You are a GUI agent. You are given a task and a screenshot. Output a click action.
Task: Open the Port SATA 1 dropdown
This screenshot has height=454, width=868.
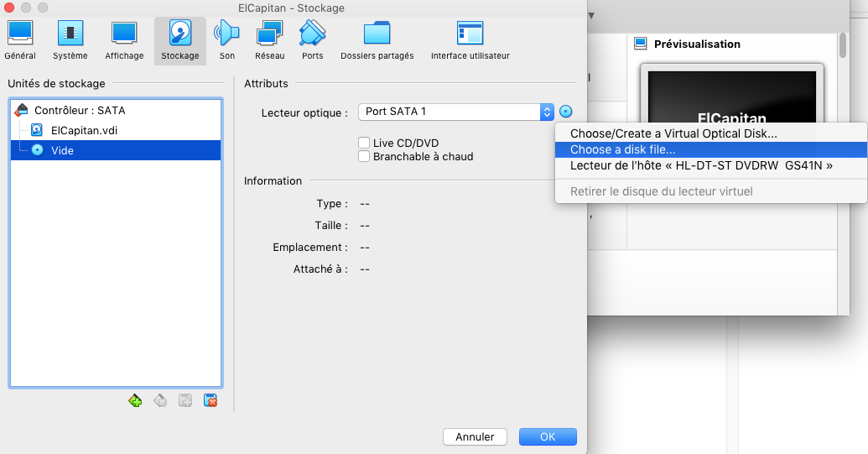click(456, 112)
